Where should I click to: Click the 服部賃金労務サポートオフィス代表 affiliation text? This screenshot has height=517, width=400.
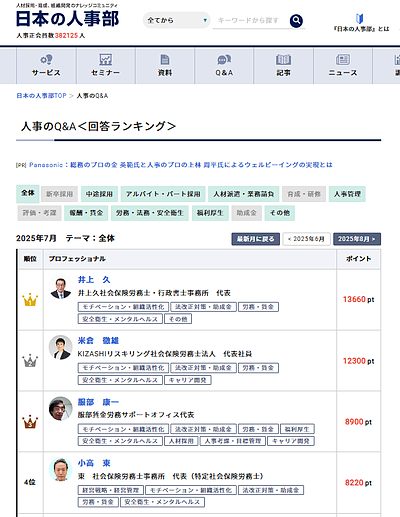click(x=136, y=415)
